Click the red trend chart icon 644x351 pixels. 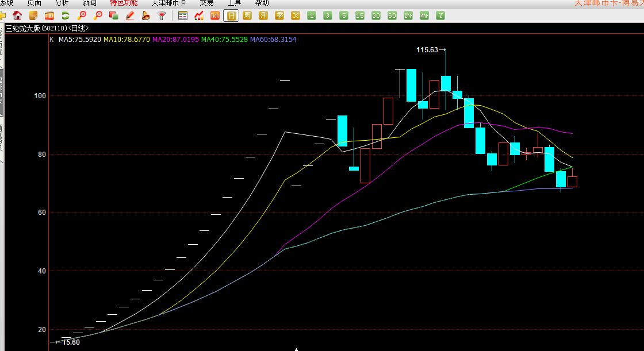pyautogui.click(x=199, y=16)
